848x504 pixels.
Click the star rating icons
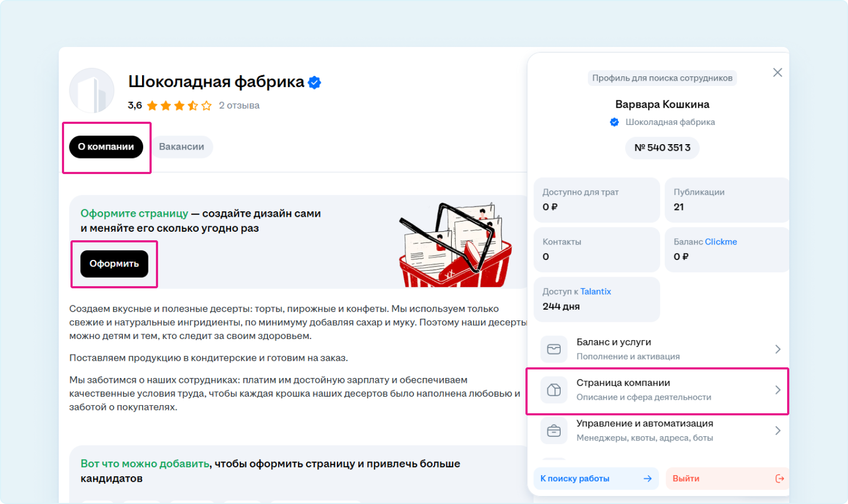179,106
